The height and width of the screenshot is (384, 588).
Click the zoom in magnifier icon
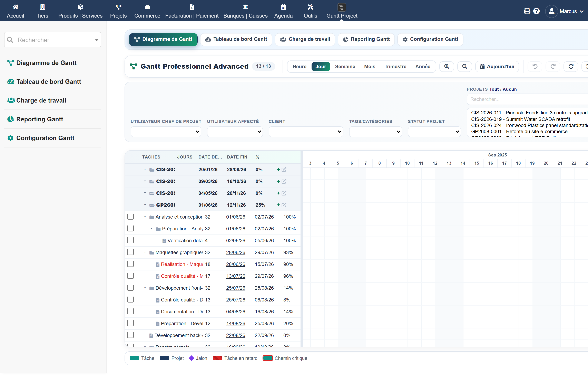click(x=447, y=66)
